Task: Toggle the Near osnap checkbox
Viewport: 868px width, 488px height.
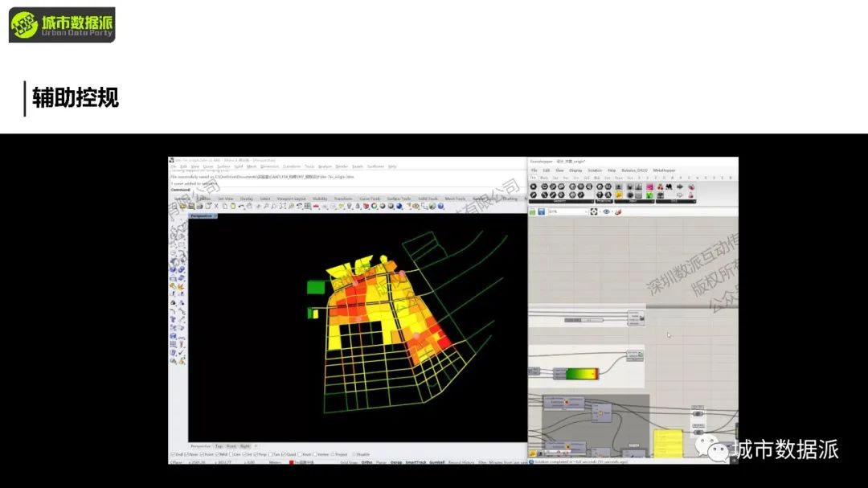Action: [x=186, y=454]
